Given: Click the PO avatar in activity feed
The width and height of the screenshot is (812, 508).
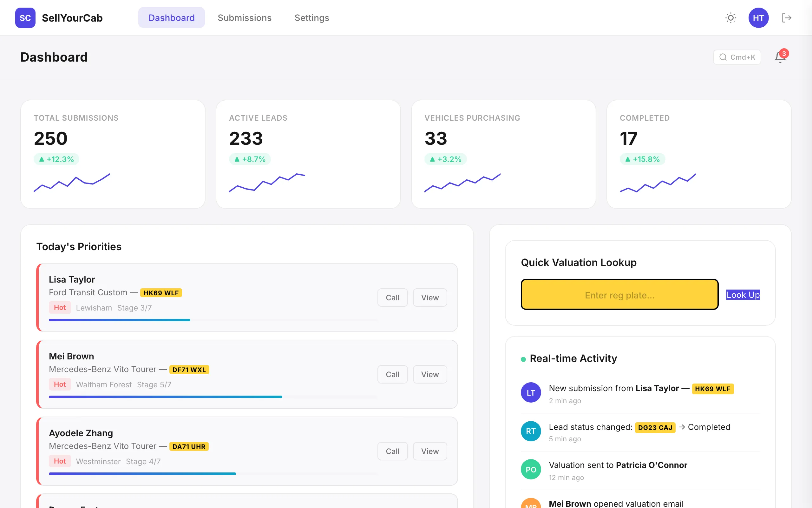Looking at the screenshot, I should tap(531, 469).
